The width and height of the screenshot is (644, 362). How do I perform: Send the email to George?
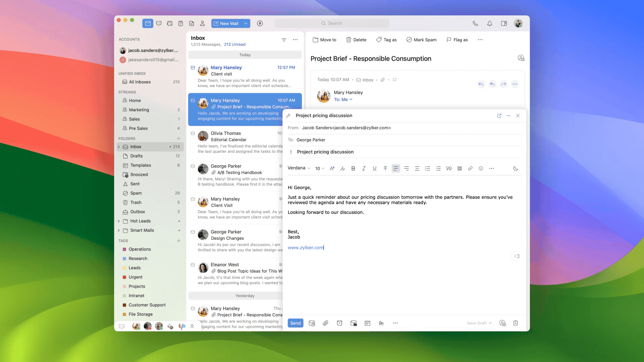point(295,323)
